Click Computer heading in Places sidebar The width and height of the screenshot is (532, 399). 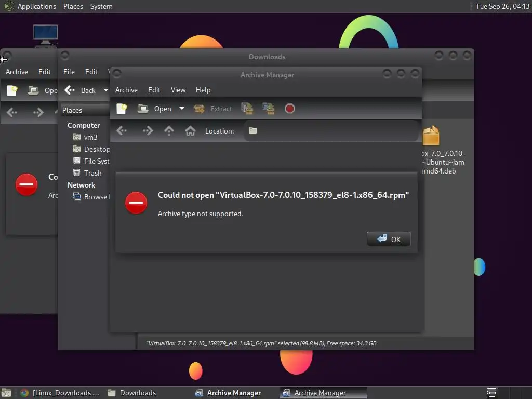[x=84, y=125]
